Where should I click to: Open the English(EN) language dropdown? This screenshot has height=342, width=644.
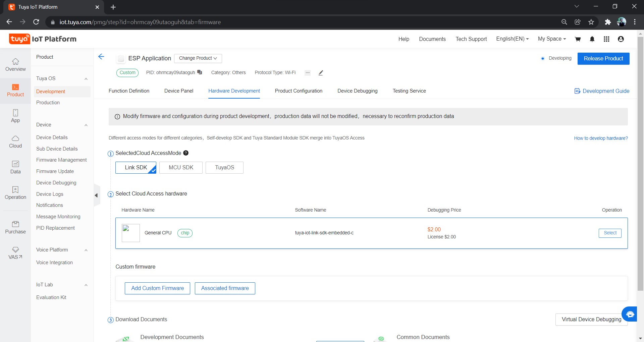point(512,39)
